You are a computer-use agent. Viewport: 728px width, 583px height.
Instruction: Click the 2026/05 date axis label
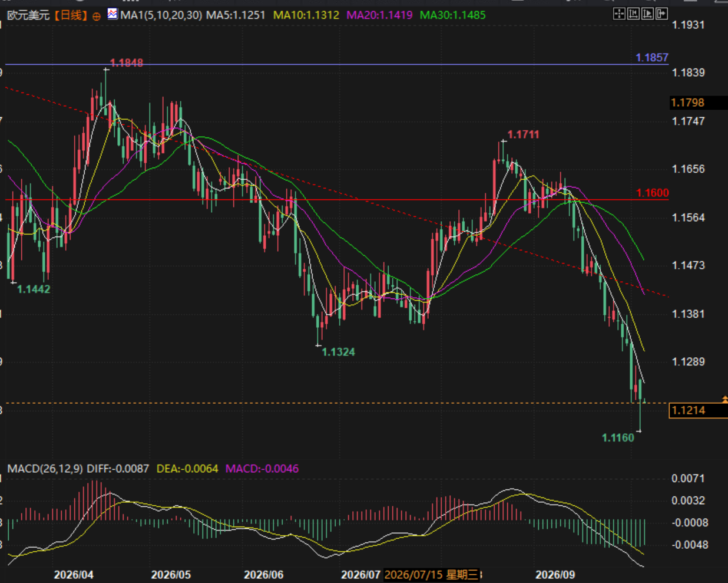pos(171,574)
